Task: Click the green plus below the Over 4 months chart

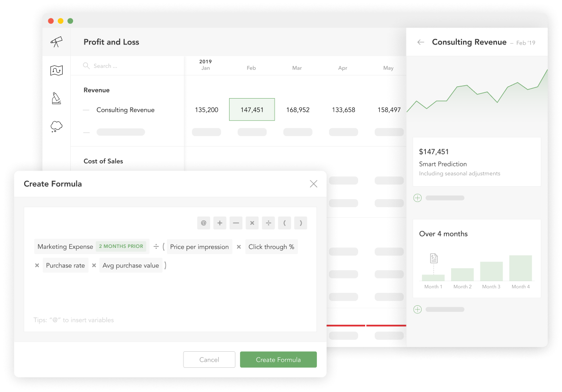Action: point(418,309)
